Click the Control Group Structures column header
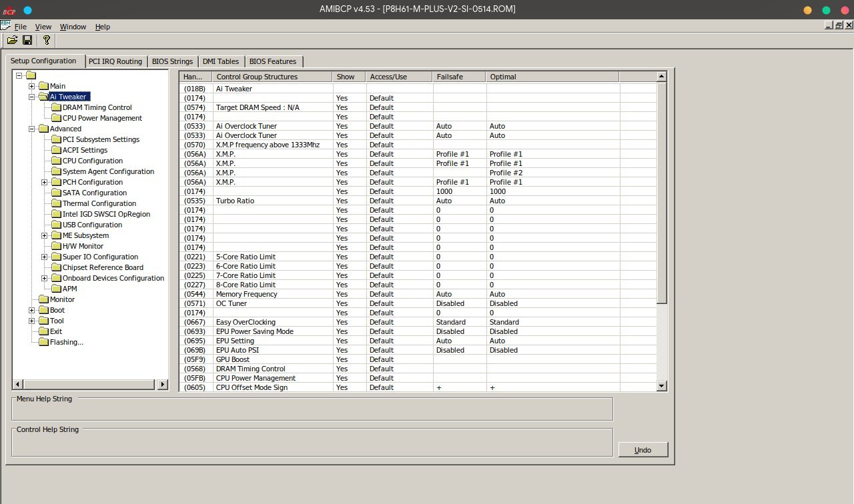The image size is (854, 504). 272,77
